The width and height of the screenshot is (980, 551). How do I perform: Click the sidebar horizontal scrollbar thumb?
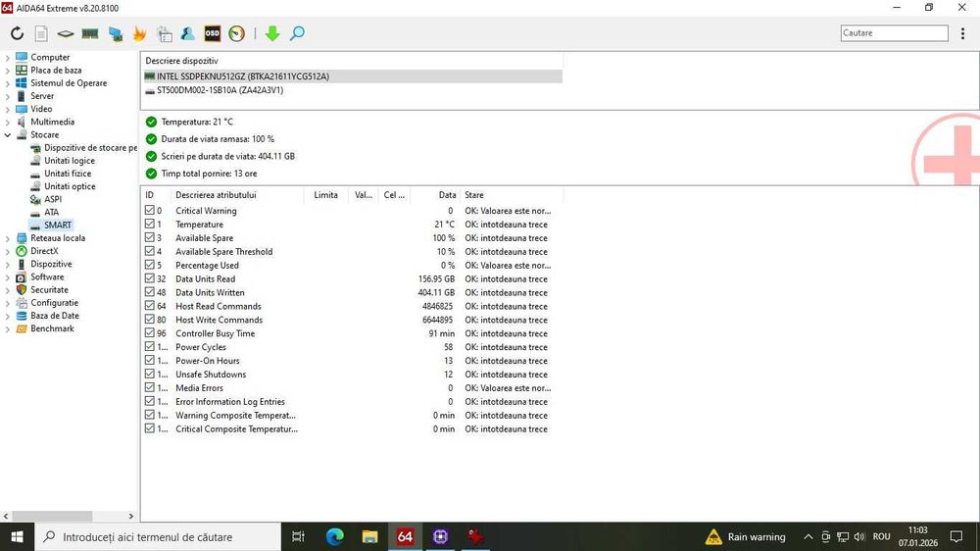pyautogui.click(x=53, y=517)
